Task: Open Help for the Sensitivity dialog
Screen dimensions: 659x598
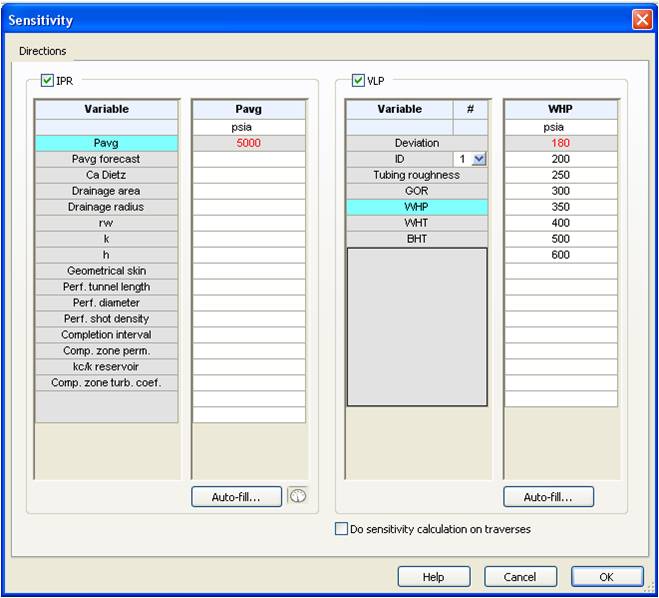Action: coord(433,577)
